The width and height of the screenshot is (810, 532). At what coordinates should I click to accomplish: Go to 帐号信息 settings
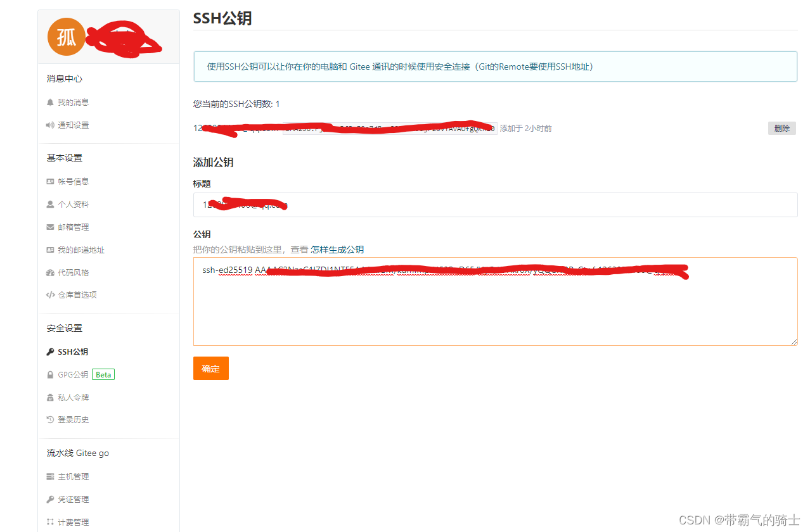point(73,181)
